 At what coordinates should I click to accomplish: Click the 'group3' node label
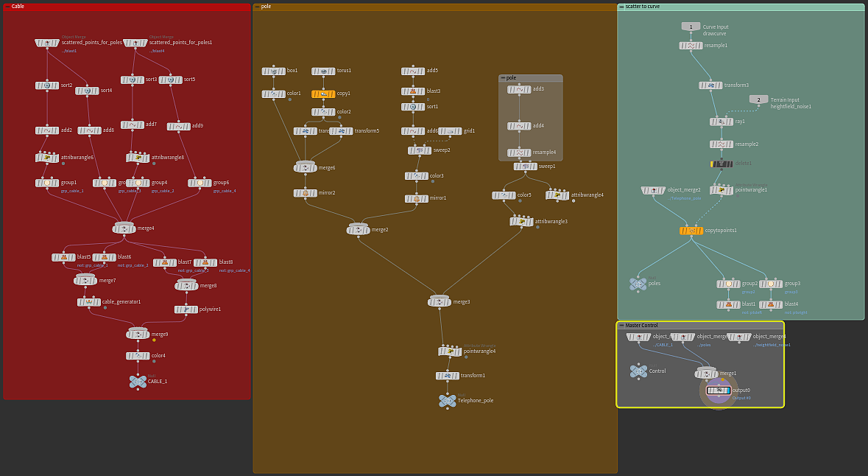(792, 284)
